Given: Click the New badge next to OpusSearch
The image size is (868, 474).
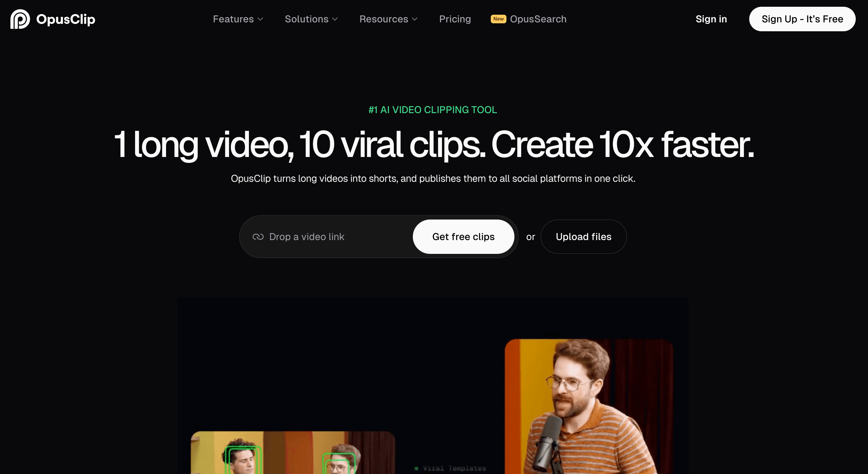Looking at the screenshot, I should (498, 19).
